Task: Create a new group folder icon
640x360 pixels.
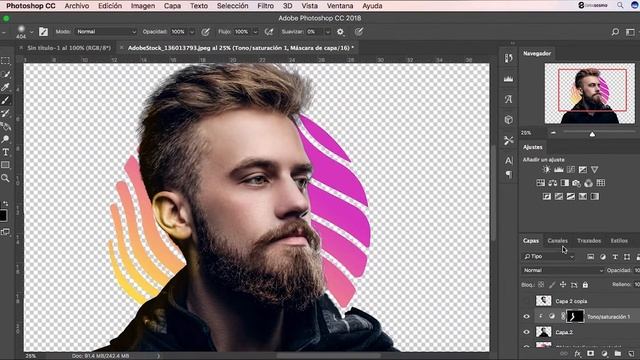Action: (618, 354)
